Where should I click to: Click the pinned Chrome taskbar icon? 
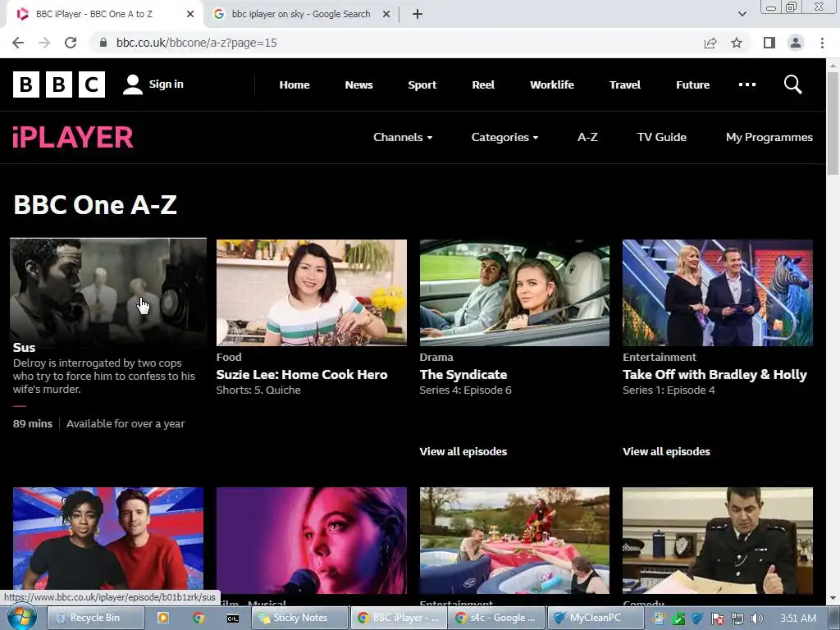[x=199, y=618]
